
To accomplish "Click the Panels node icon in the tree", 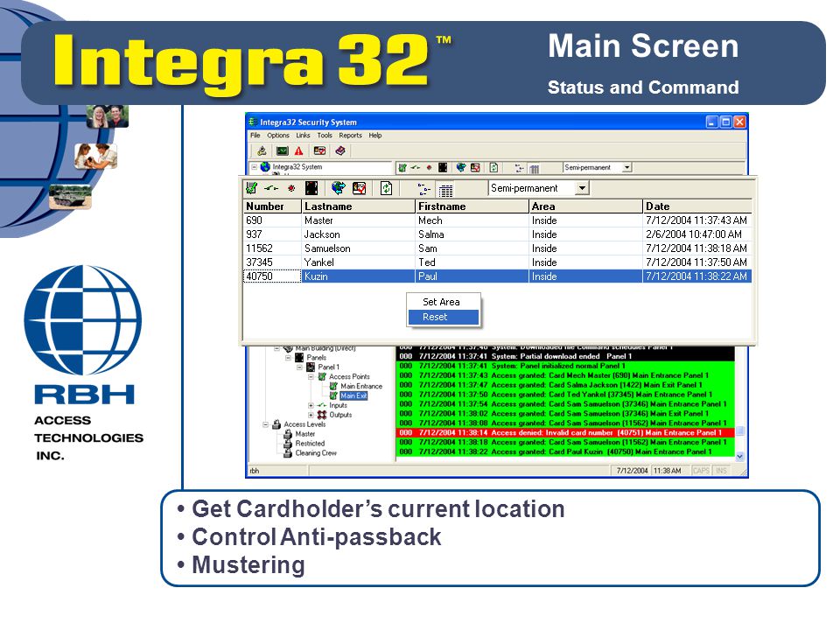I will 299,357.
